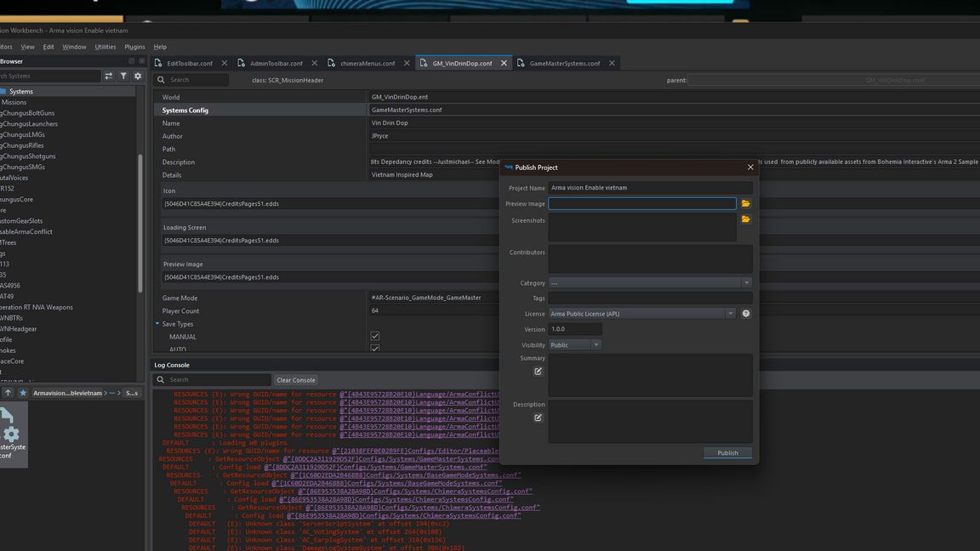
Task: Change the Visibility dropdown from Public
Action: pyautogui.click(x=575, y=345)
